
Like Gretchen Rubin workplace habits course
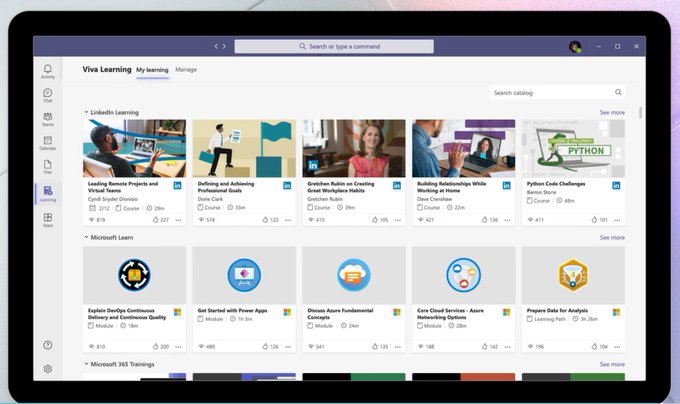point(375,220)
